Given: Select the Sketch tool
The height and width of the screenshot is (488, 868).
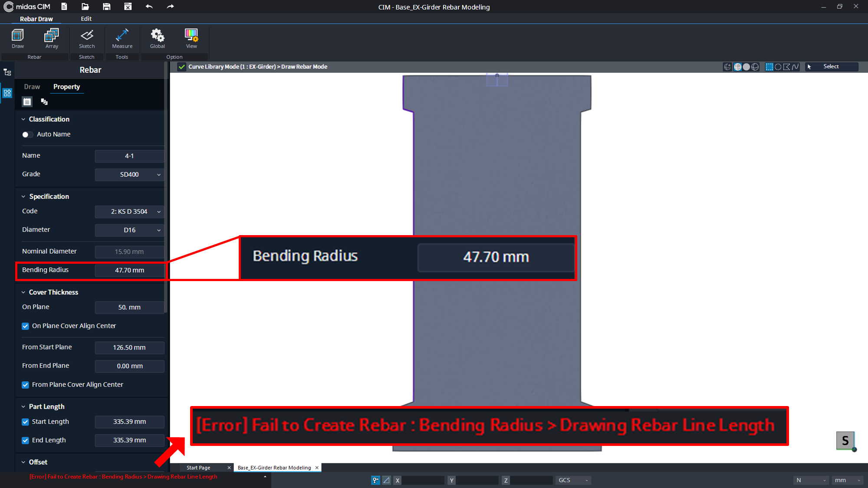Looking at the screenshot, I should [x=87, y=38].
